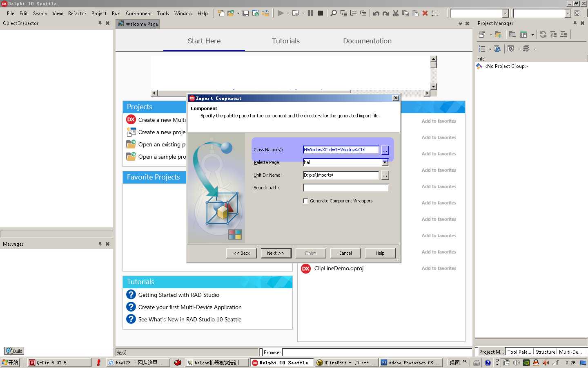Viewport: 588px width, 368px height.
Task: Open the QQ penguin icon in system tray
Action: pos(536,363)
